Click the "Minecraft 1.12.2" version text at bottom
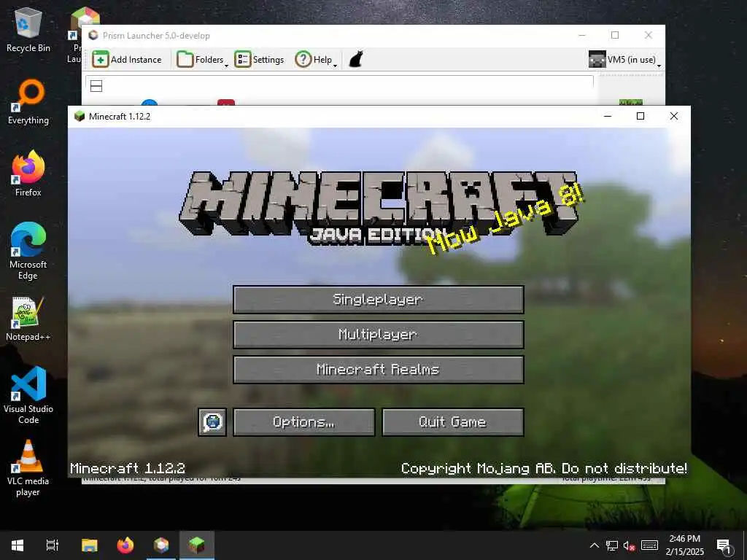This screenshot has height=560, width=747. pos(127,469)
